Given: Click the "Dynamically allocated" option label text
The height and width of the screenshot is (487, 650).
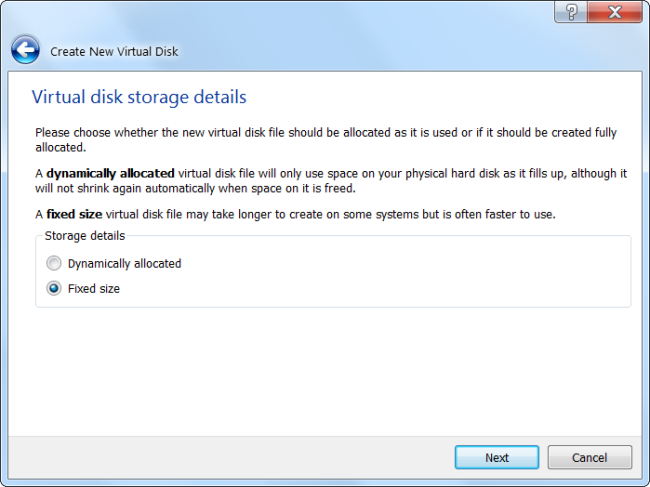Looking at the screenshot, I should coord(124,264).
